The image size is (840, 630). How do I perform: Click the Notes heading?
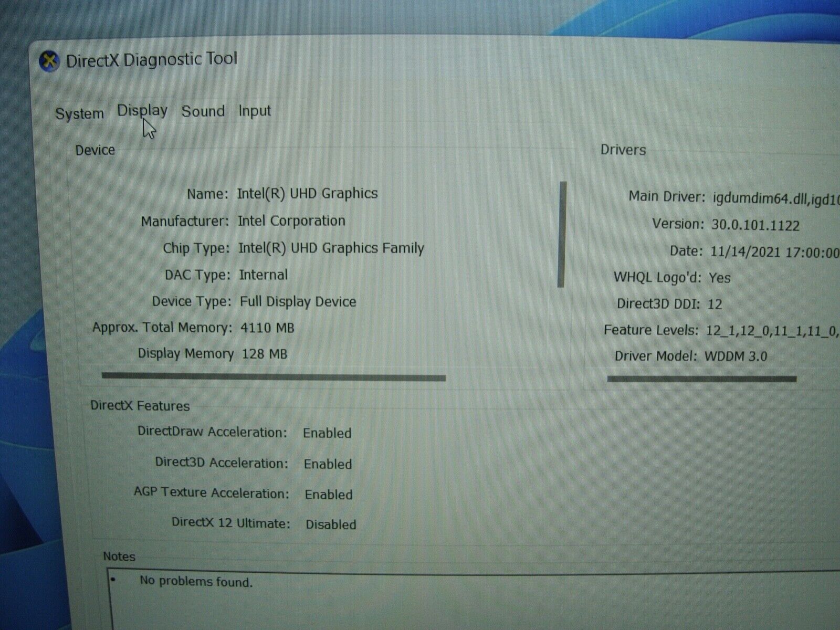click(119, 556)
